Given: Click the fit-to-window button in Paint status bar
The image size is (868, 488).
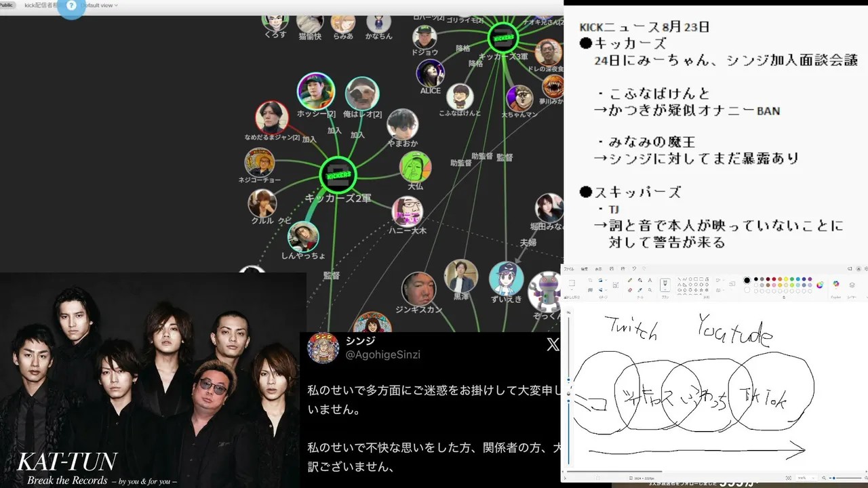Looking at the screenshot, I should pyautogui.click(x=789, y=478).
